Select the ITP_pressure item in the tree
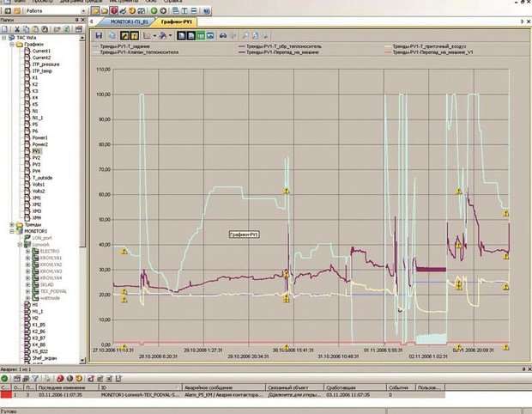The height and width of the screenshot is (414, 532). 45,64
